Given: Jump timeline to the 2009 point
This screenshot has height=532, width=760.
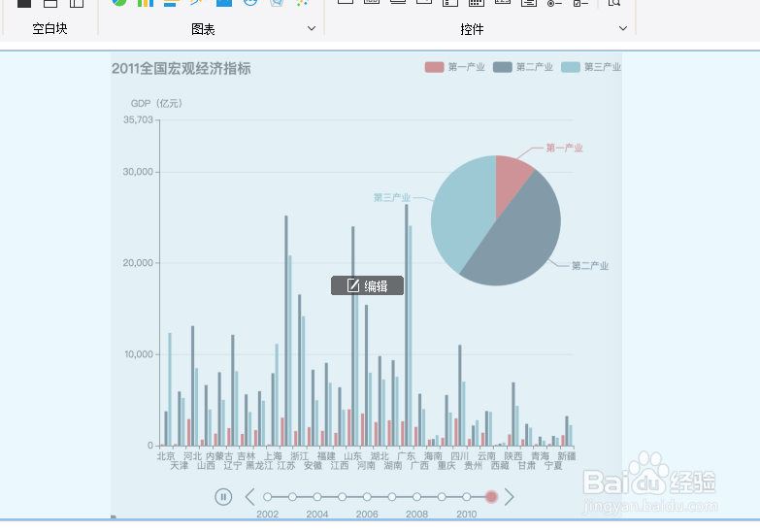Looking at the screenshot, I should click(442, 497).
